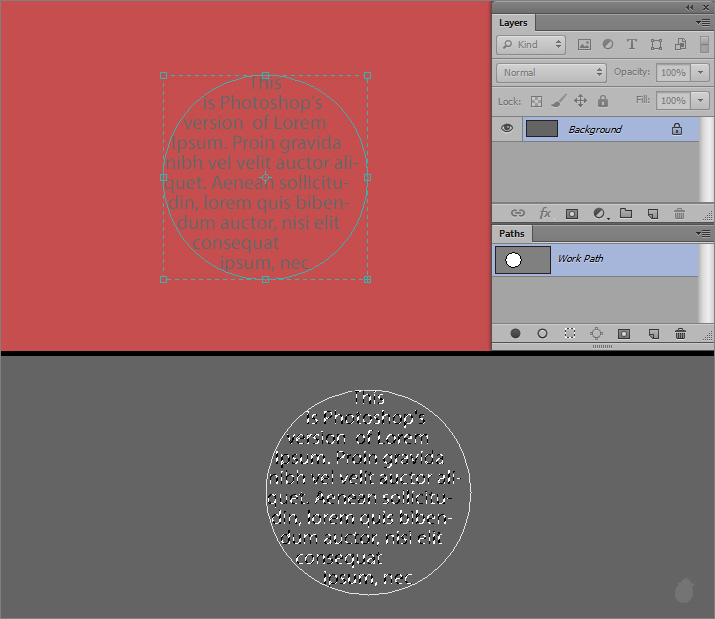
Task: Open the Paths panel flyout menu
Action: [704, 233]
